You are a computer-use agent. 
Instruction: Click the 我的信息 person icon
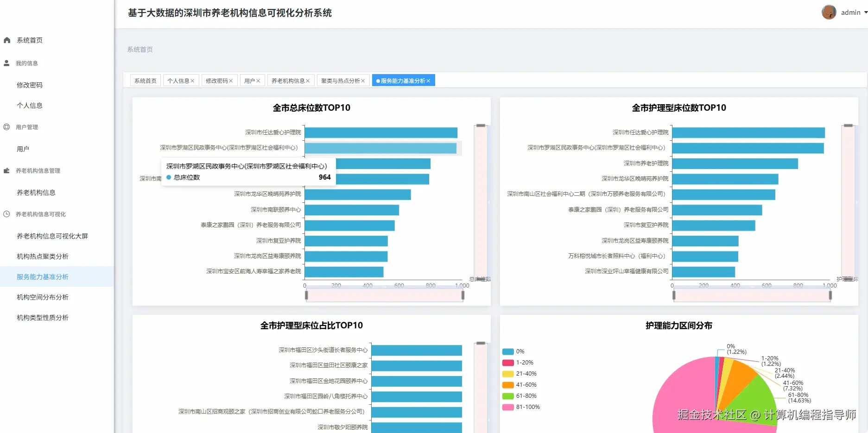(6, 63)
